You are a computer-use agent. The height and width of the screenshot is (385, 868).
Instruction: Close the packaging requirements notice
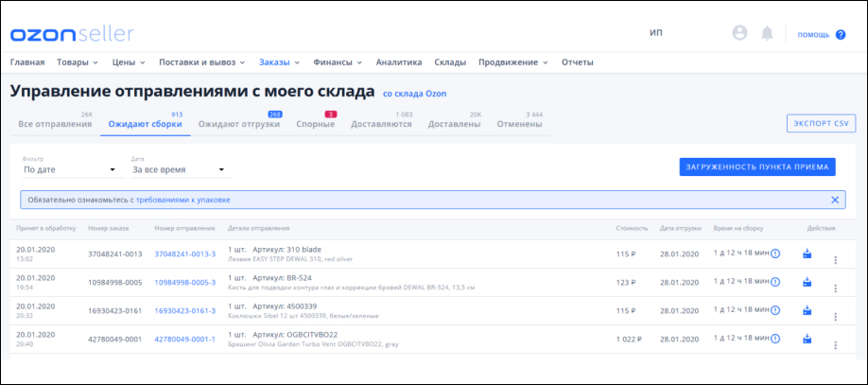(835, 200)
